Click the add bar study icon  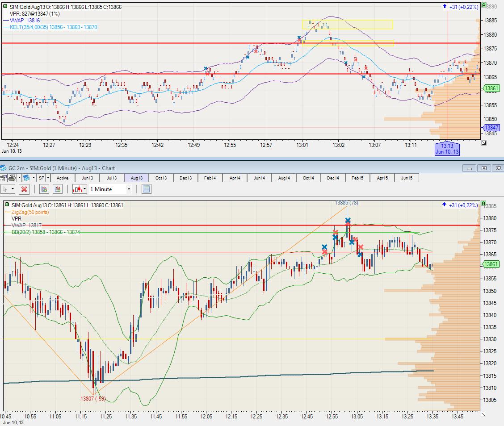click(58, 189)
